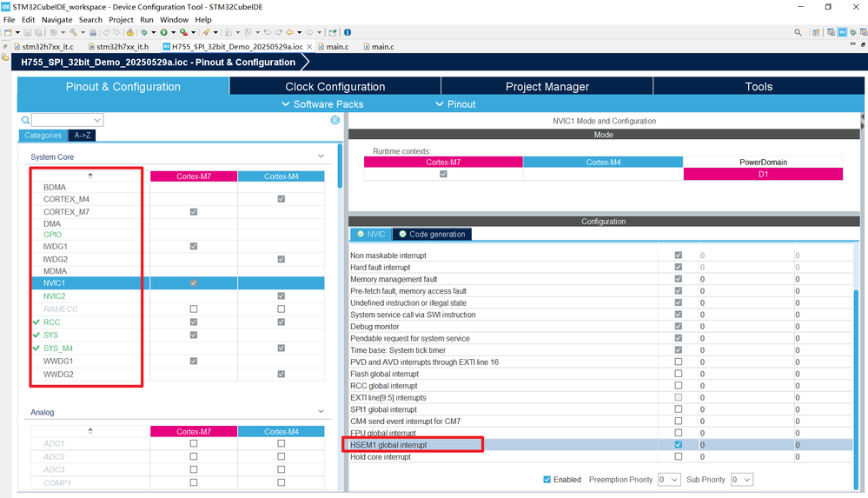Minimize the editor area with the top-right icon
The width and height of the screenshot is (868, 498).
coord(852,44)
